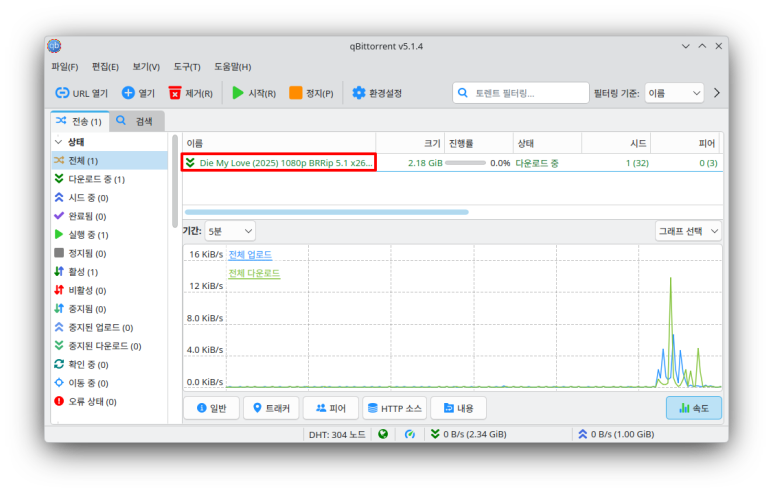Select the 비활성 (0) filter
Viewport: 773px width, 495px height.
pos(109,290)
